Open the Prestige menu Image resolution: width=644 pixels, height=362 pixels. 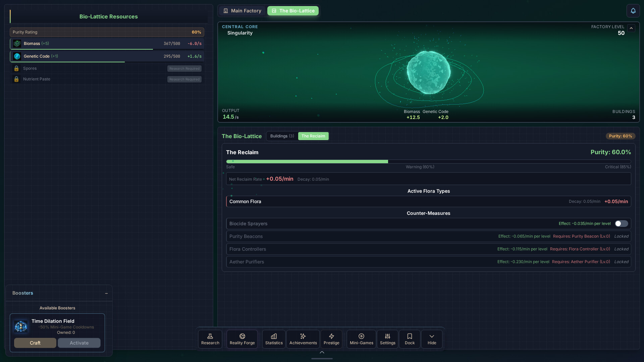[x=331, y=339]
